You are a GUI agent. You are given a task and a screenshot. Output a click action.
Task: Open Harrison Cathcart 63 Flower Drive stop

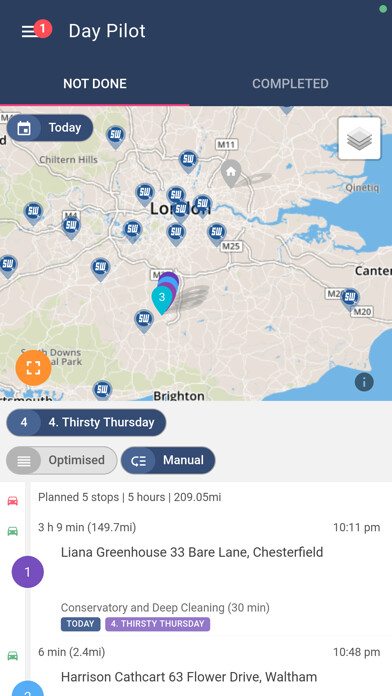pyautogui.click(x=189, y=677)
